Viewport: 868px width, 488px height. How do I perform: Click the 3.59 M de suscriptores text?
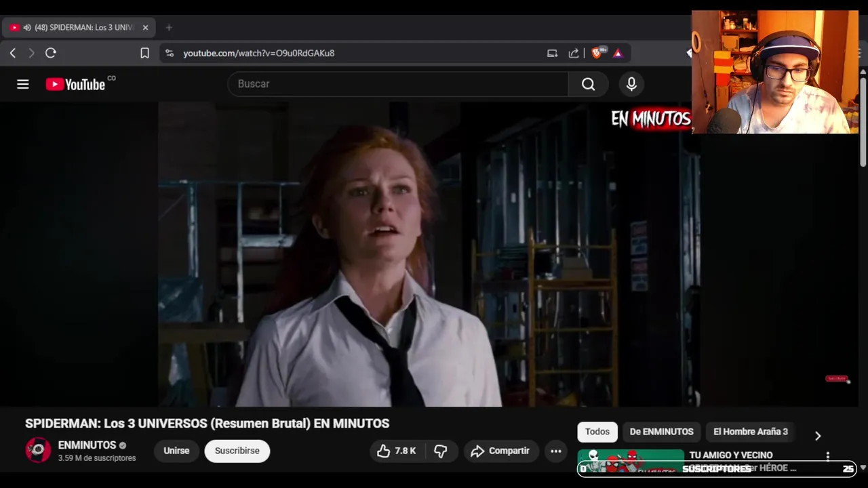[97, 458]
